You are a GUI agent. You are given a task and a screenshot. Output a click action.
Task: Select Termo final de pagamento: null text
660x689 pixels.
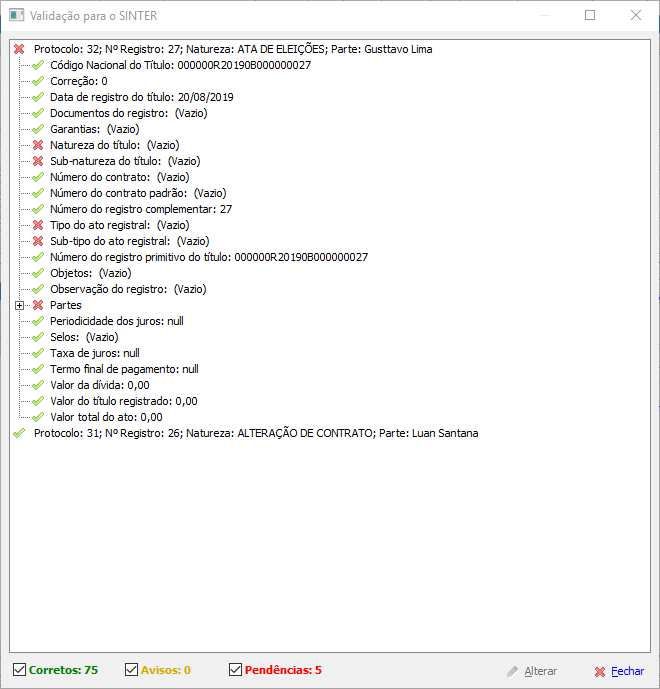click(x=124, y=369)
